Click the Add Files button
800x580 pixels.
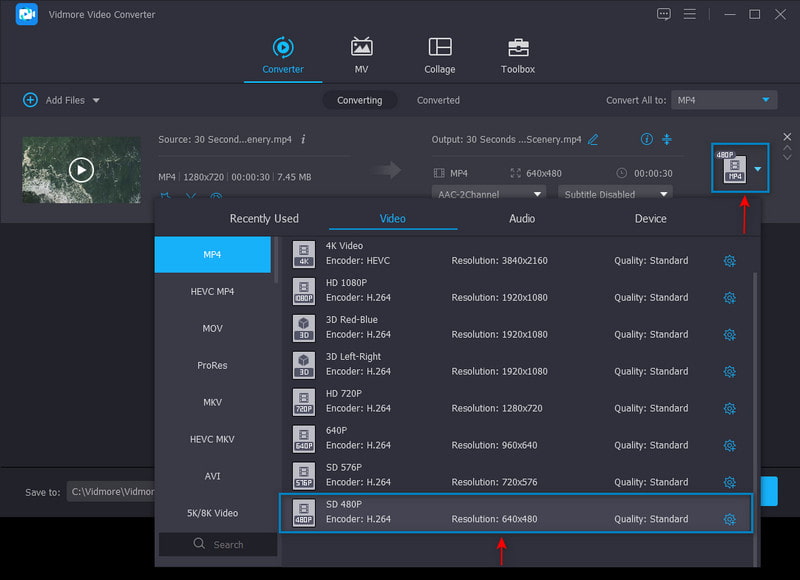[x=61, y=100]
